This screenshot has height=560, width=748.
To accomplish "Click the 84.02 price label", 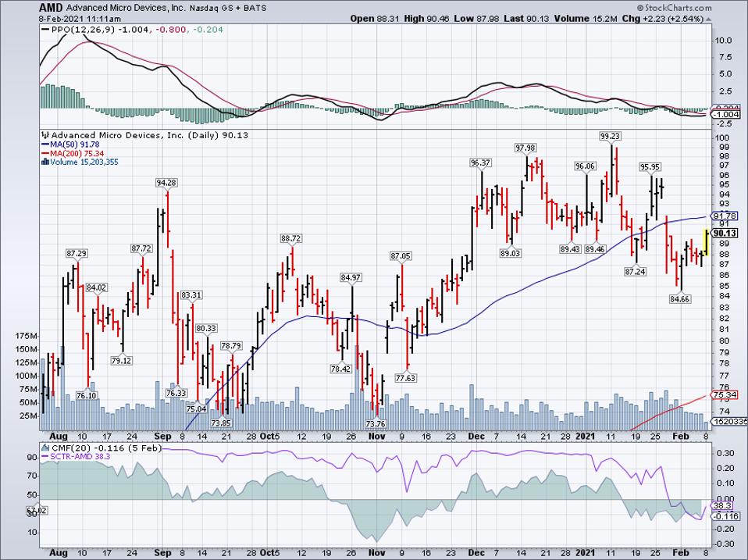I will pyautogui.click(x=96, y=287).
